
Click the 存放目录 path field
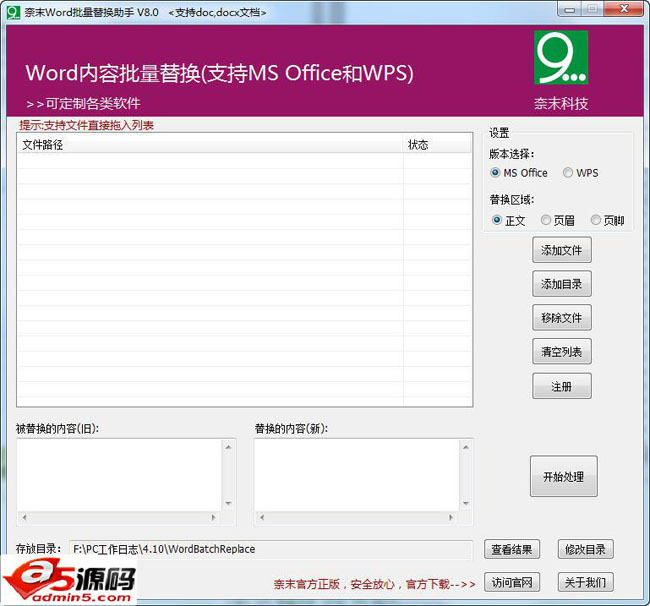point(271,549)
